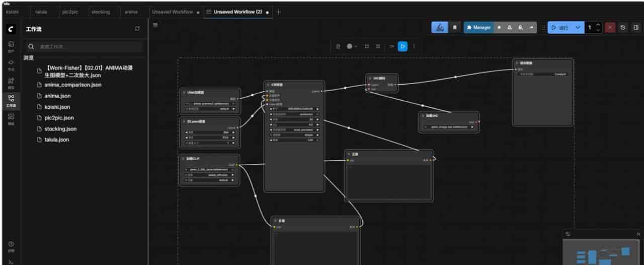Increase the width value in 空Latent图像 node
644x265 pixels.
coord(233,132)
